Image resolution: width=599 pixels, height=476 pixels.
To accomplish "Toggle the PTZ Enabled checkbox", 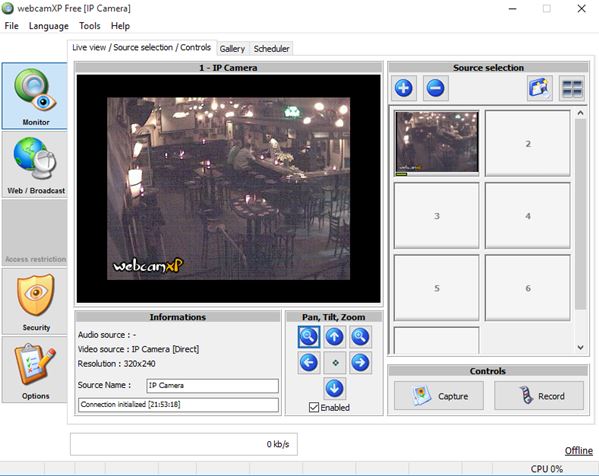I will click(x=314, y=407).
